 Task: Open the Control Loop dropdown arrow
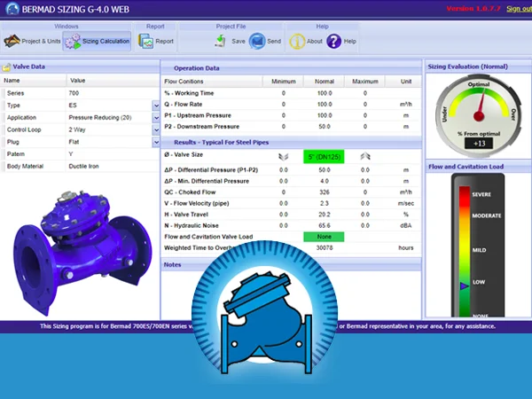tap(156, 130)
